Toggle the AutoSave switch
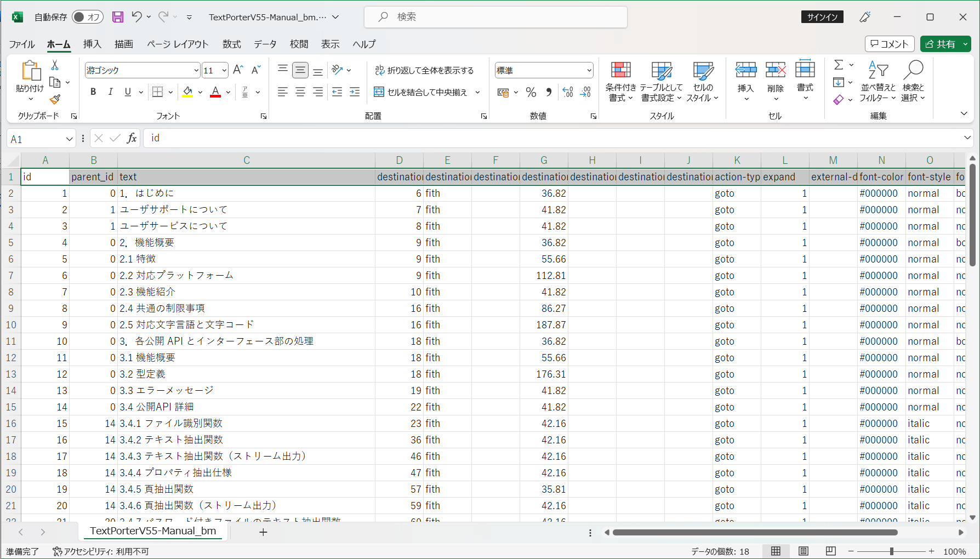 coord(87,17)
